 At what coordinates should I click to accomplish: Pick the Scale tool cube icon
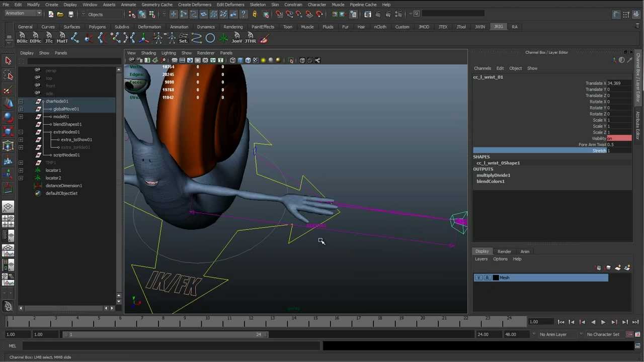[8, 132]
